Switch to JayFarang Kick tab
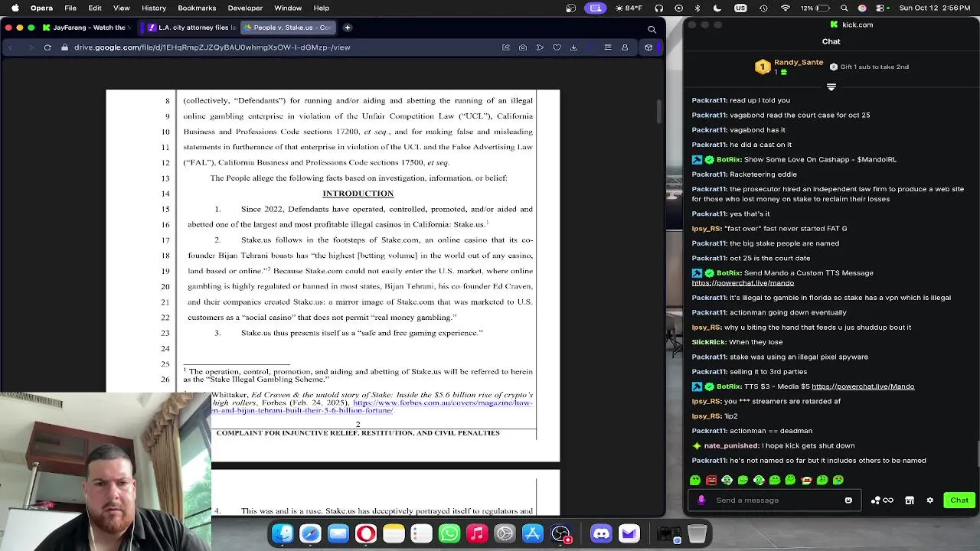Image resolution: width=980 pixels, height=551 pixels. [x=89, y=28]
